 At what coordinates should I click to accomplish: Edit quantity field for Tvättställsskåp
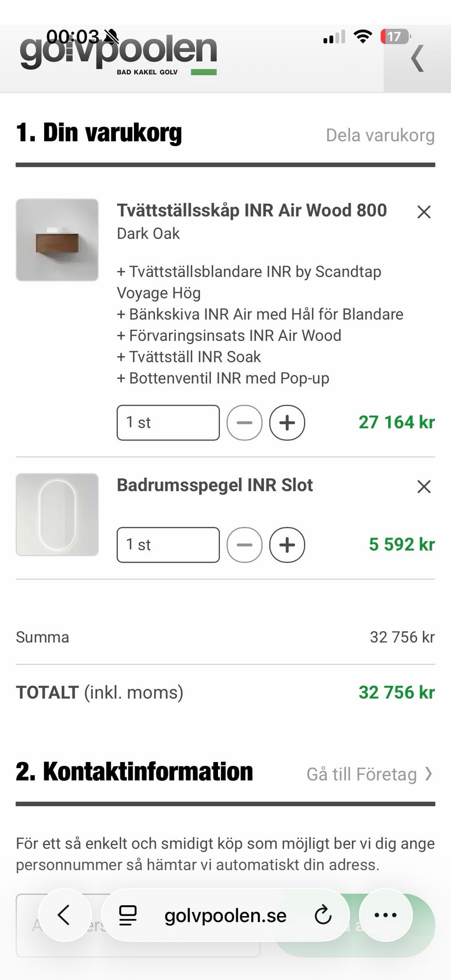tap(168, 423)
